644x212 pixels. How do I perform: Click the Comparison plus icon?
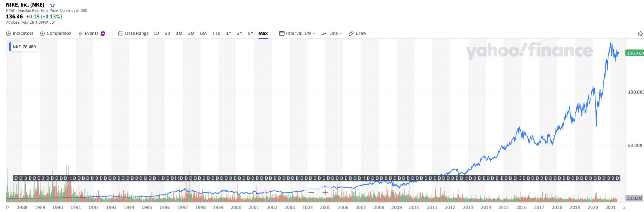[42, 33]
